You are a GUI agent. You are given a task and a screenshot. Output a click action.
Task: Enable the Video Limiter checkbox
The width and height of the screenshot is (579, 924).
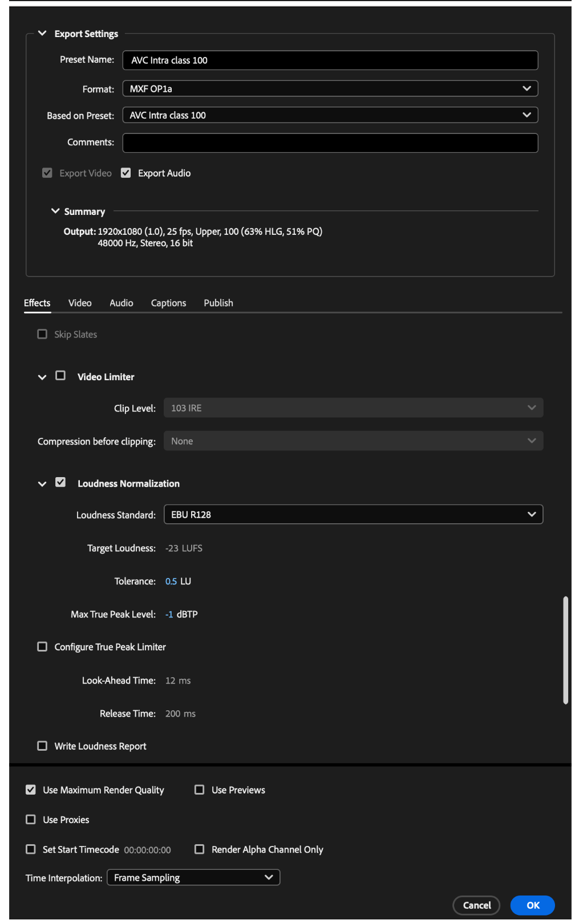(60, 376)
